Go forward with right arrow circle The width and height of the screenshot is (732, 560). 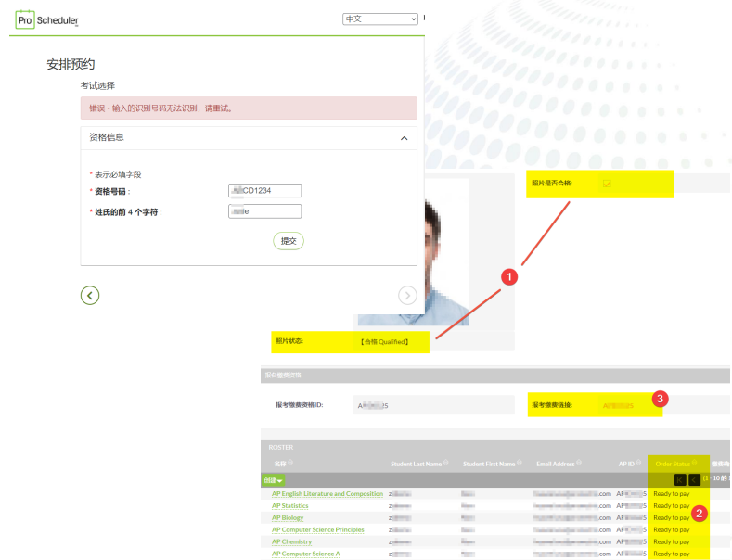(407, 296)
